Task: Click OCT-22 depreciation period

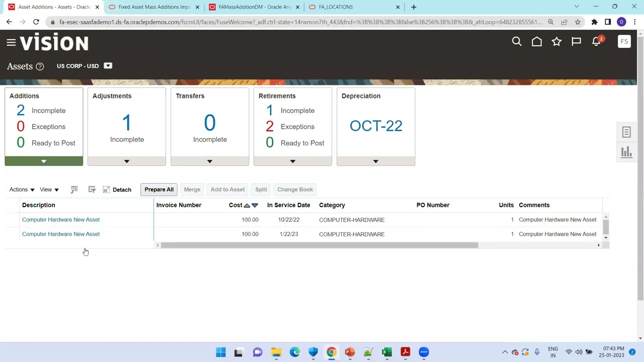Action: click(376, 126)
